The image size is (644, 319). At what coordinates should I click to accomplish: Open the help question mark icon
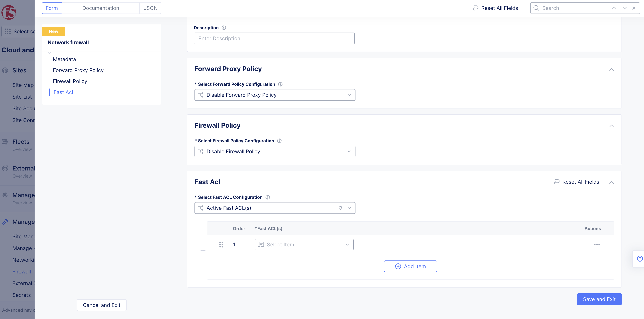click(639, 258)
